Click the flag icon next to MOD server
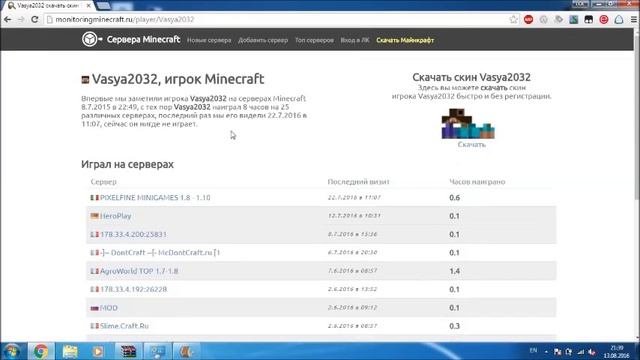 pyautogui.click(x=94, y=308)
